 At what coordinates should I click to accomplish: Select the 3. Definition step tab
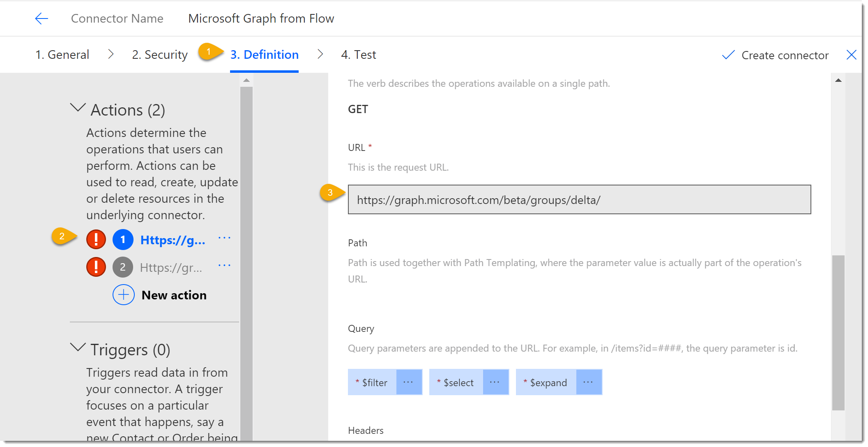click(x=264, y=55)
